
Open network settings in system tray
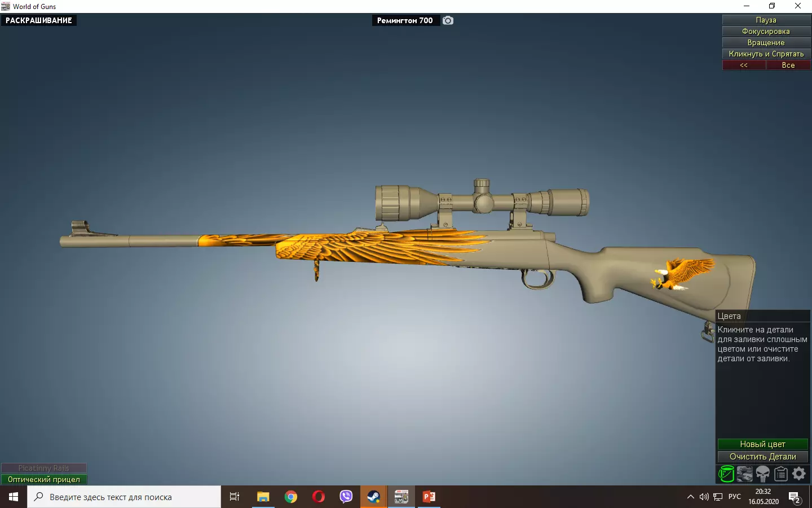[x=718, y=497]
